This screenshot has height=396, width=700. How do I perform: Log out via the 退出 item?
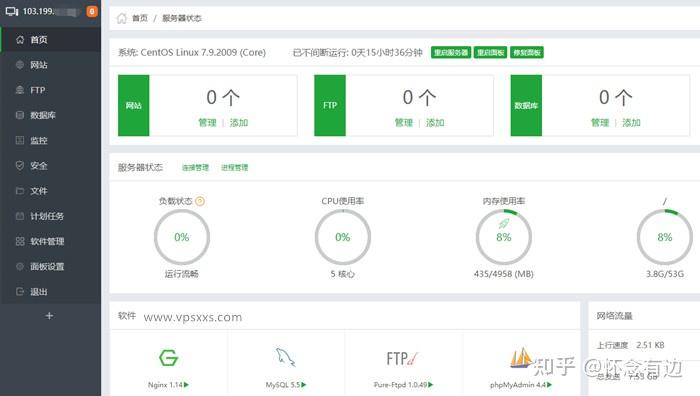pyautogui.click(x=50, y=292)
